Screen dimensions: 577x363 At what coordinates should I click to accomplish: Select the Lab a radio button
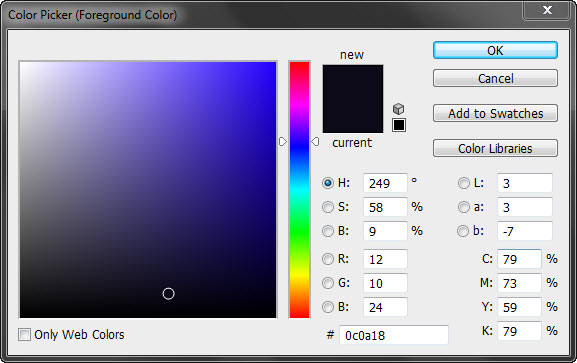tap(464, 207)
